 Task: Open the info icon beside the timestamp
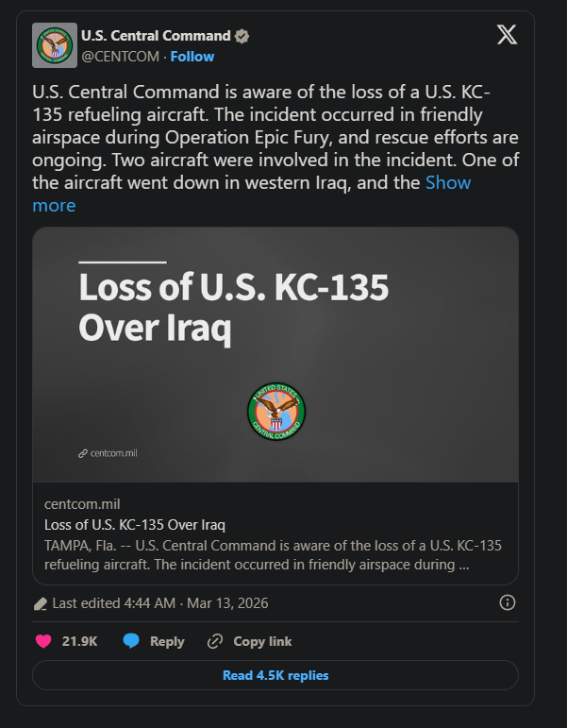coord(507,602)
